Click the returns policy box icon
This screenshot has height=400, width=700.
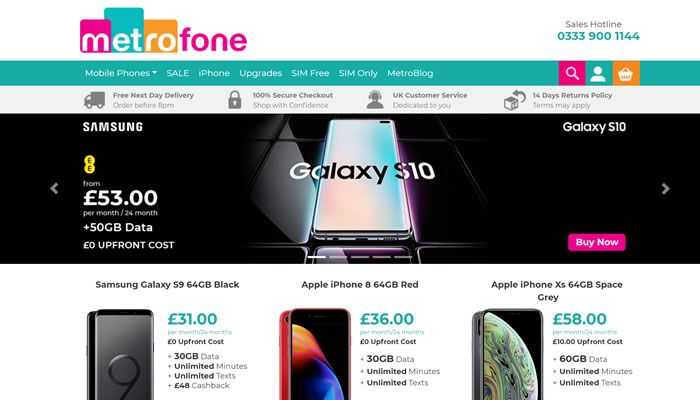tap(515, 100)
